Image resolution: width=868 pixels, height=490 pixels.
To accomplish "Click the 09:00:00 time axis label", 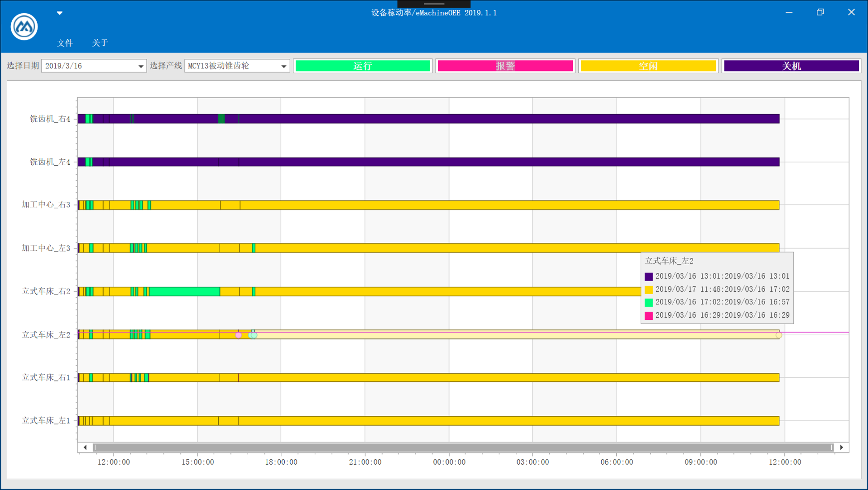I will pyautogui.click(x=701, y=462).
